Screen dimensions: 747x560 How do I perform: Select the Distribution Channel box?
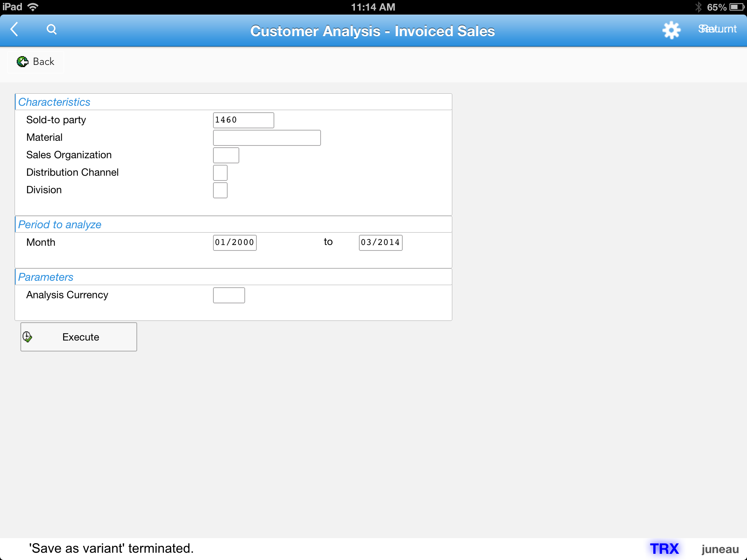coord(220,173)
